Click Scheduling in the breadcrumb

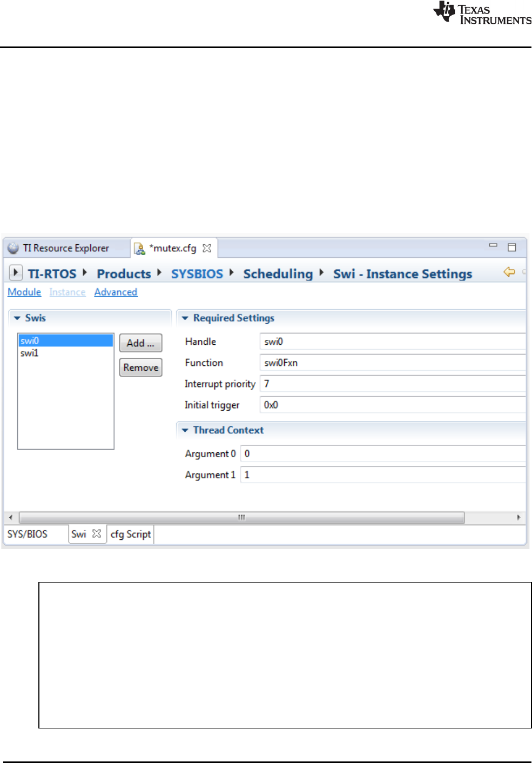(278, 273)
